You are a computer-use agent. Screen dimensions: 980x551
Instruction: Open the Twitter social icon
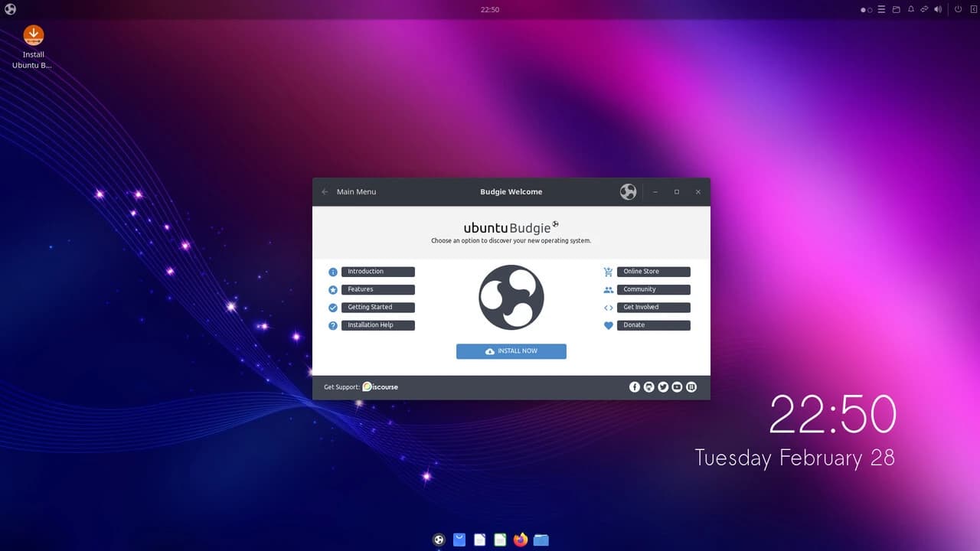[x=663, y=386]
